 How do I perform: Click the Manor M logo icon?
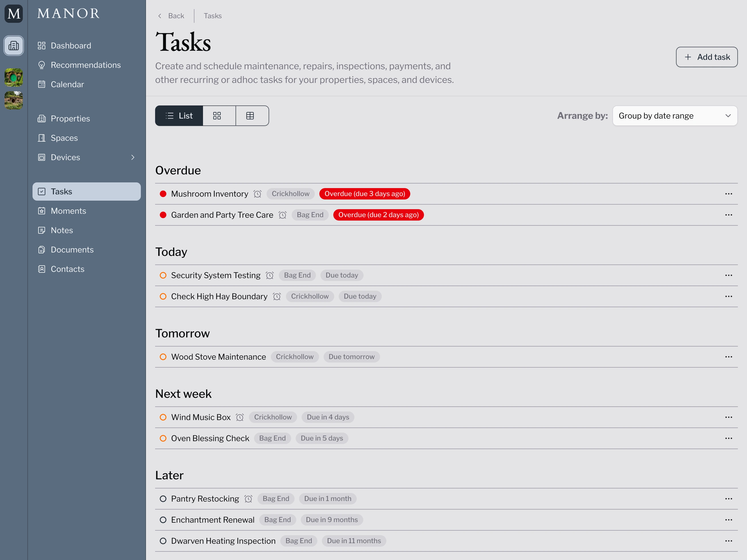13,13
